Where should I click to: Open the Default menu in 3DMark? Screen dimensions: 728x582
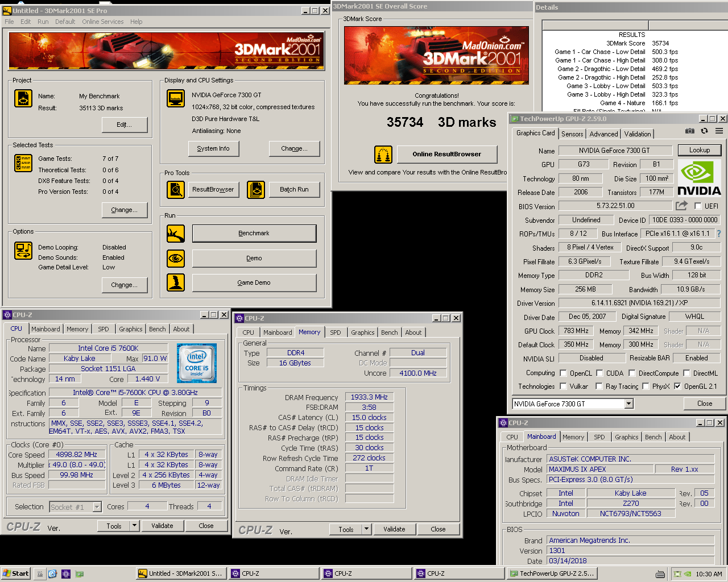pos(65,22)
